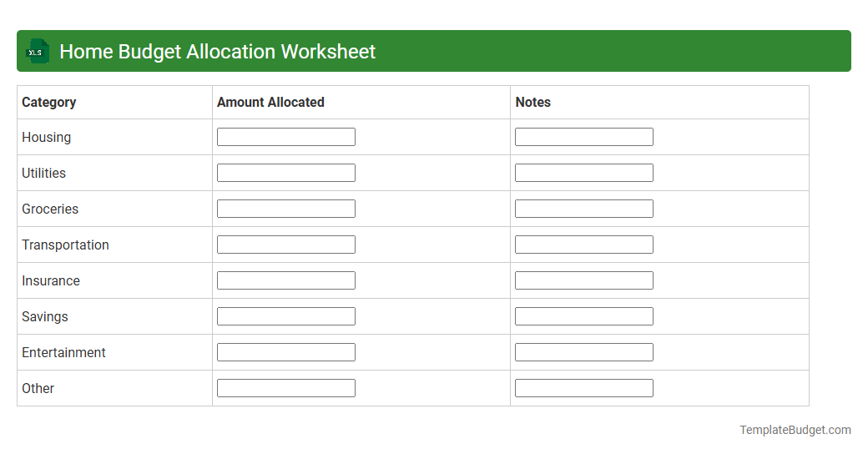Click the Amount Allocated column header
Viewport: 868px width, 454px height.
click(x=270, y=103)
